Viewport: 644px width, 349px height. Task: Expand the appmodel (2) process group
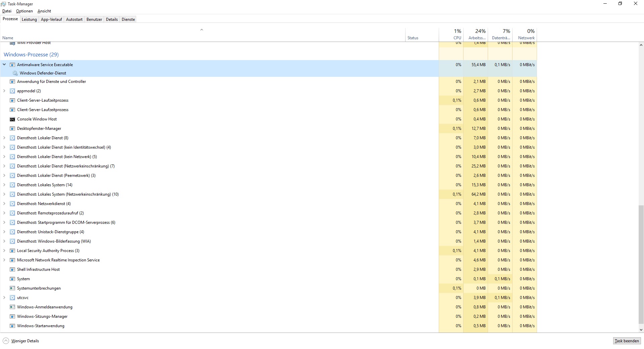click(4, 91)
